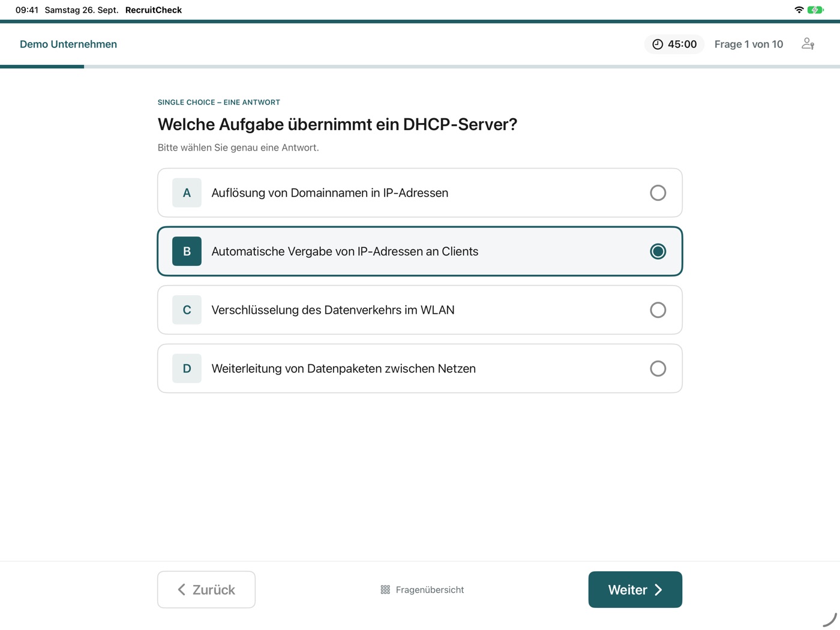Click letter badge B
Screen dimensions: 840x630
coord(187,251)
